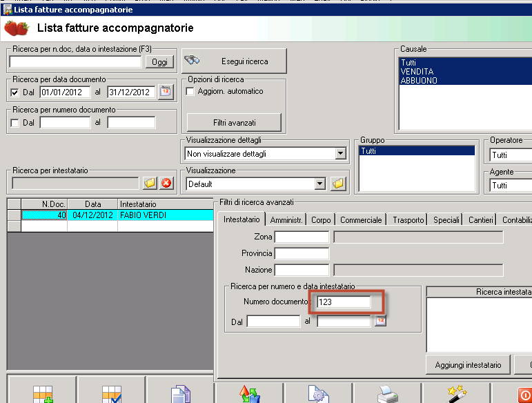
Task: Select VENDITA in the Causale list
Action: [x=466, y=72]
